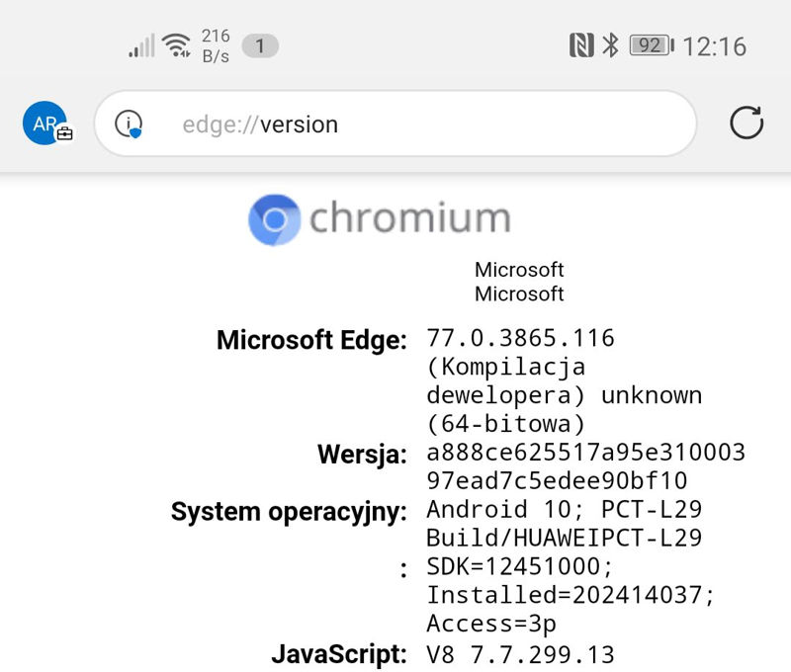Click the System operacyjny label
The image size is (791, 672).
pos(289,512)
